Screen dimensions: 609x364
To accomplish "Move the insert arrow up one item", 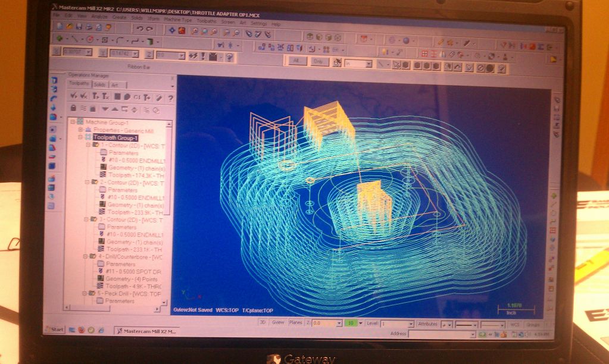I will pyautogui.click(x=114, y=109).
